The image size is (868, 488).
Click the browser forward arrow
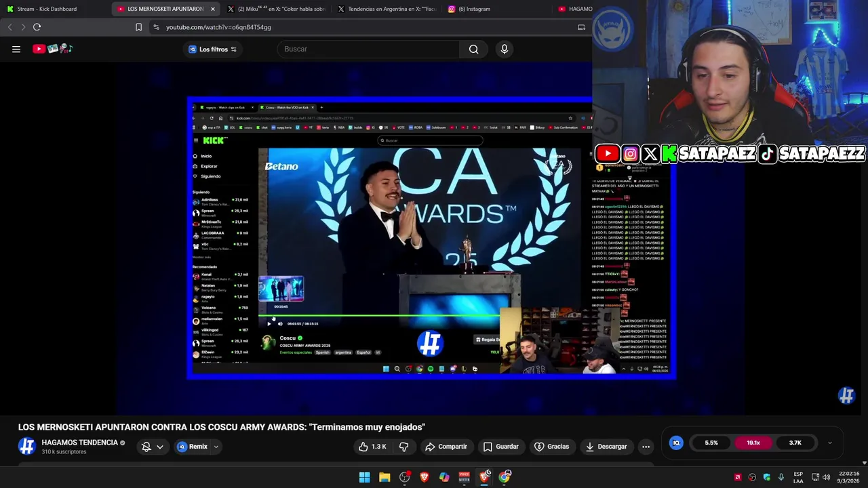coord(23,27)
